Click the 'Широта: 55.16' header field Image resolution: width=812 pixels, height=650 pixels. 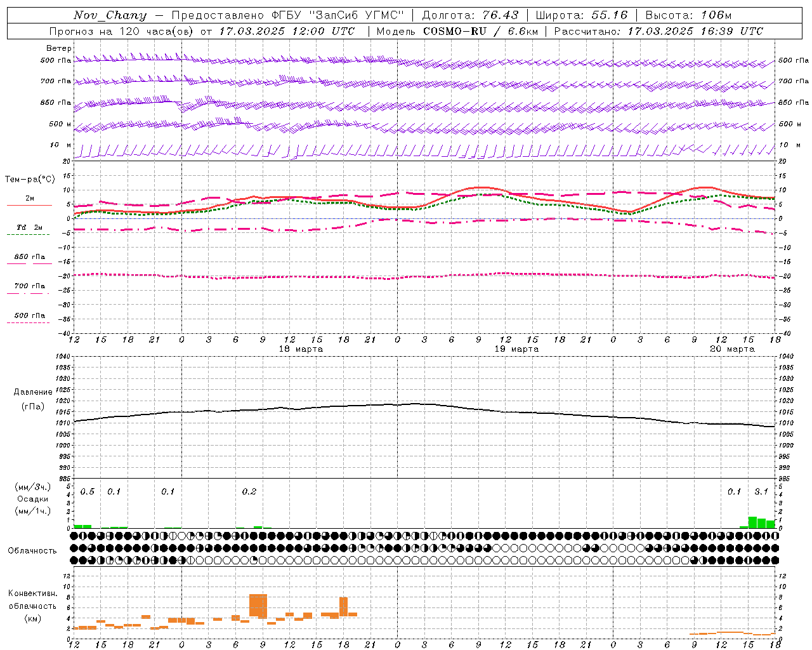[581, 15]
